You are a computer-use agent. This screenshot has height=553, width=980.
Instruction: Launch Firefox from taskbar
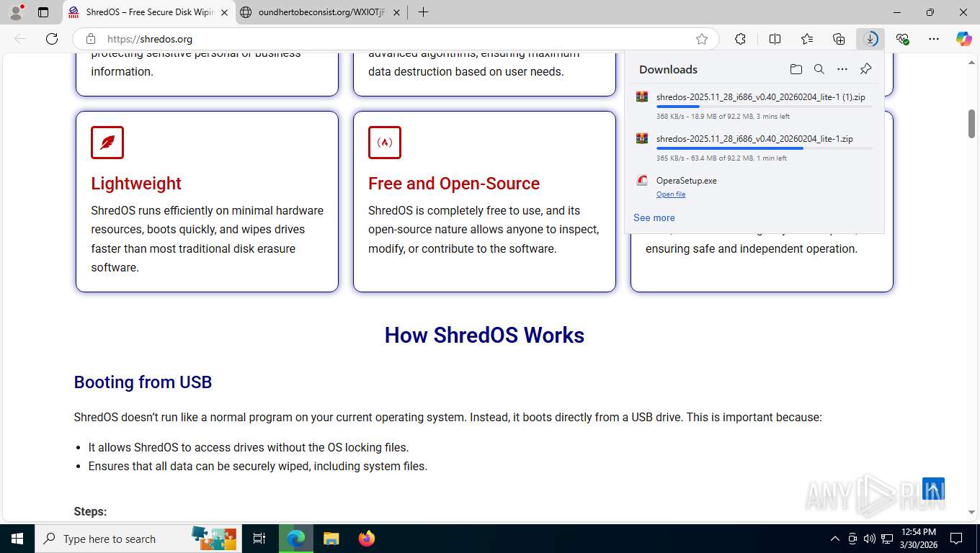tap(367, 539)
